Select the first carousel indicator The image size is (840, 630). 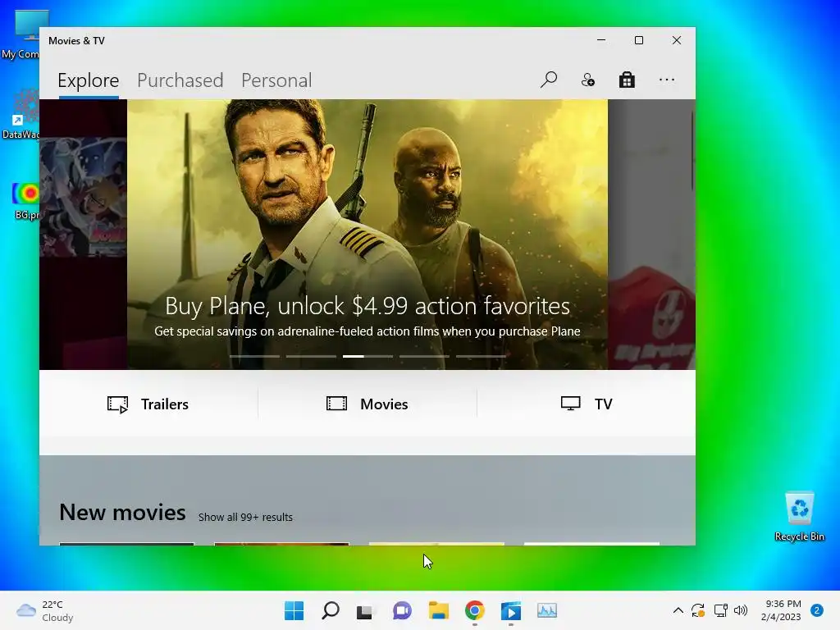coord(254,356)
